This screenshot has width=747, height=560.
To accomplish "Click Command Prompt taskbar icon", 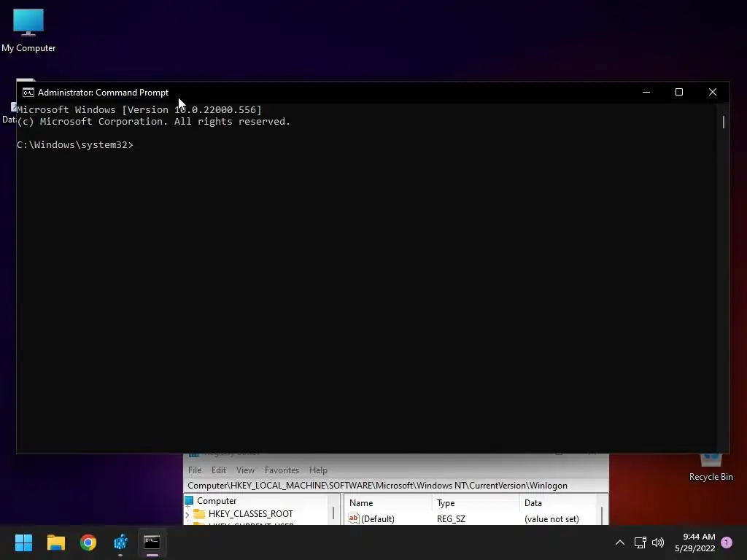I will click(x=152, y=542).
